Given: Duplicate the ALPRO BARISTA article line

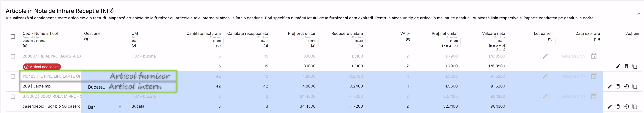Looking at the screenshot, I should pos(635,66).
